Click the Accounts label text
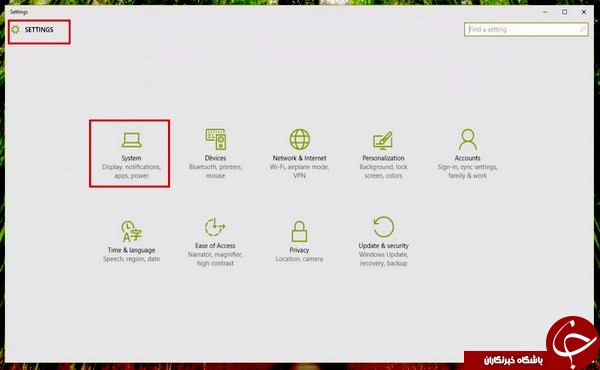The image size is (600, 370). (468, 158)
